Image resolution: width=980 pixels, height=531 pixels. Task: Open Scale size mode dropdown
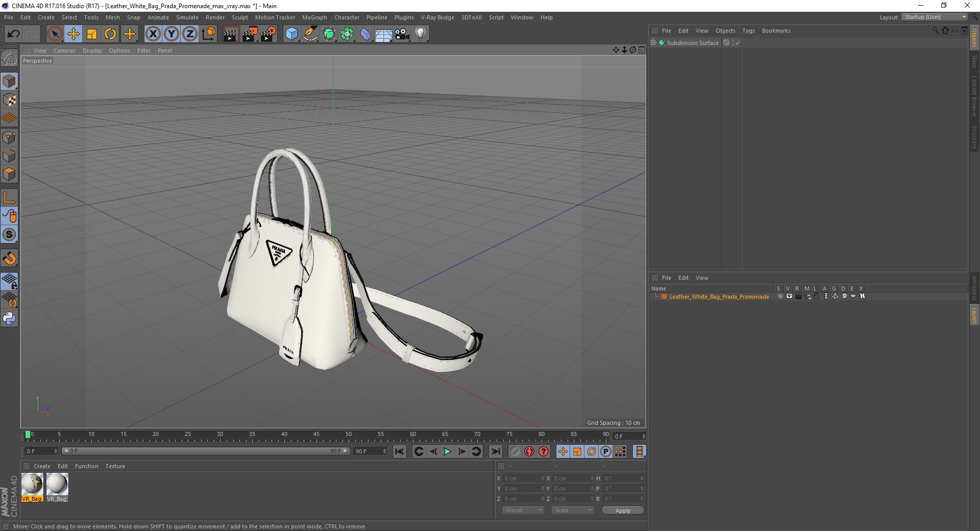click(x=573, y=510)
